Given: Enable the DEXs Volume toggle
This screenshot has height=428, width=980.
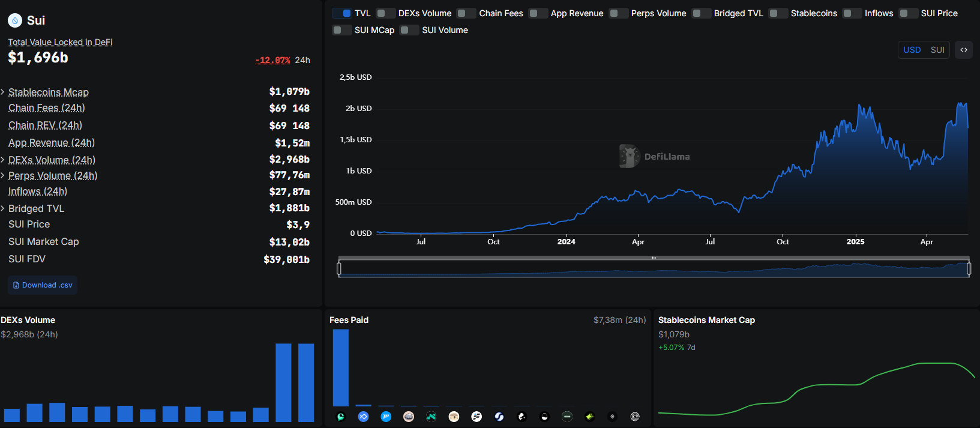Looking at the screenshot, I should (x=385, y=13).
